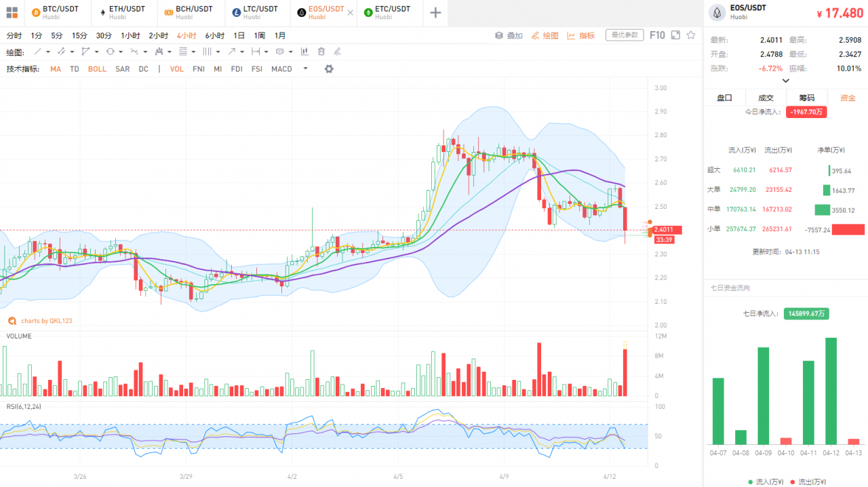Delete drawings with the trash icon
868x487 pixels.
pos(321,52)
